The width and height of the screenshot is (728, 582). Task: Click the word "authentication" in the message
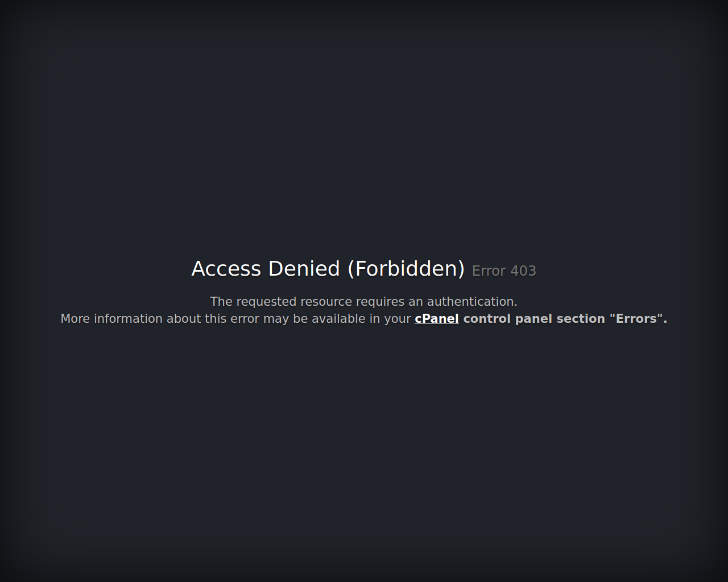pos(472,302)
